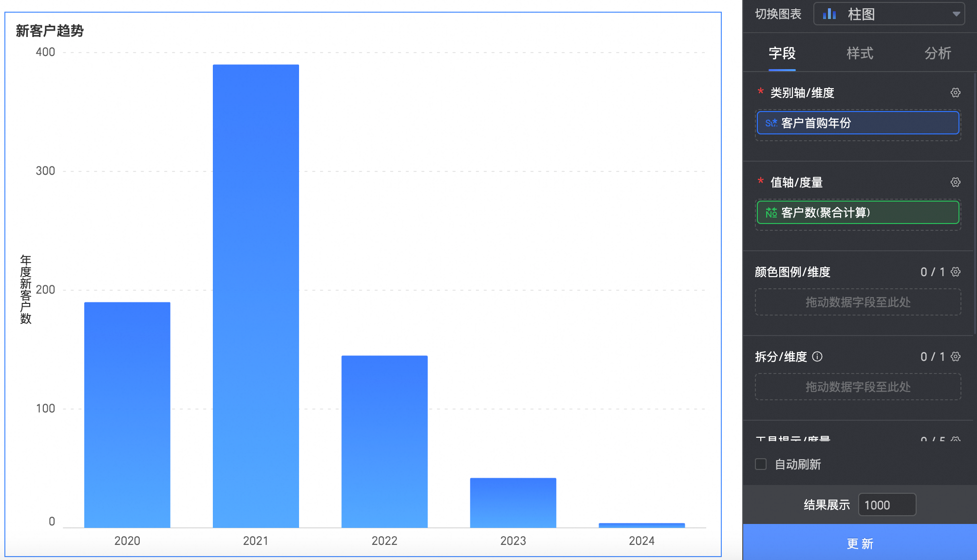The width and height of the screenshot is (977, 560).
Task: Click the 颜色图例 field drop zone
Action: [858, 302]
